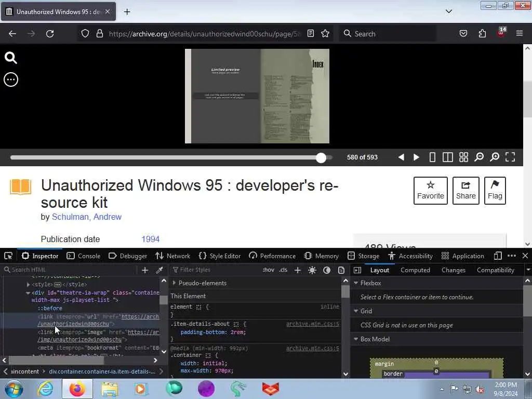This screenshot has height=399, width=532.
Task: Pick color with eyedropper in Inspector
Action: (159, 270)
